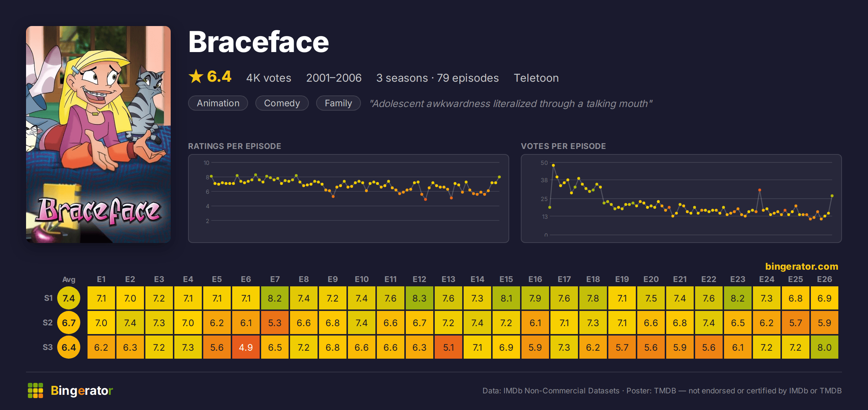Click the Teletoon network label
This screenshot has height=410, width=868.
pyautogui.click(x=536, y=78)
